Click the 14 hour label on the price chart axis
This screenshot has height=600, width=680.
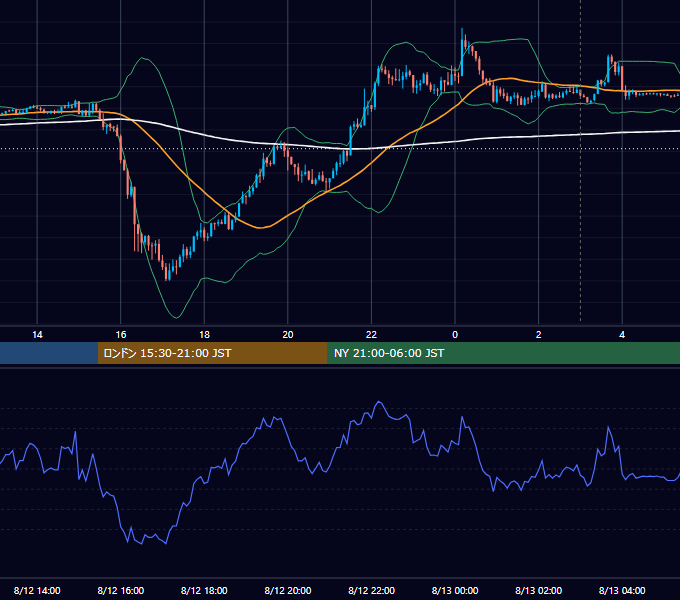point(37,335)
